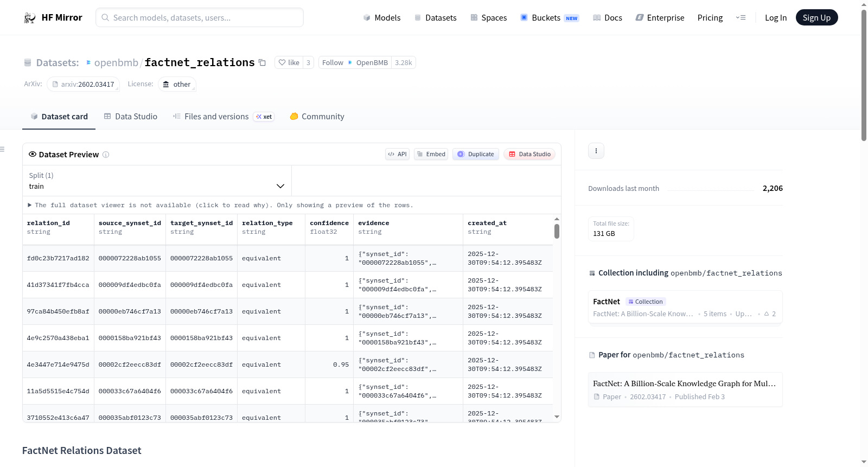Click the like count 3
The height and width of the screenshot is (467, 868).
point(308,62)
